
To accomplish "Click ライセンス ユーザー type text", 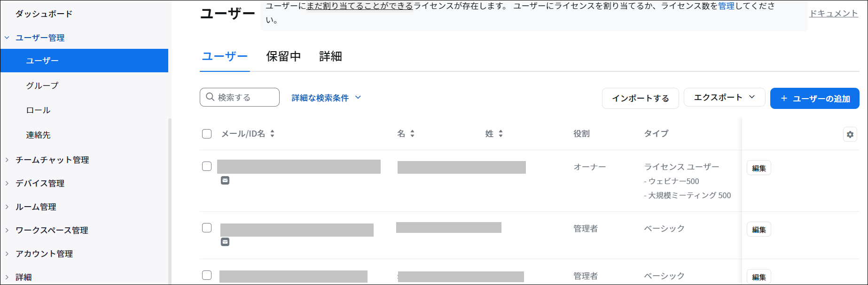I will click(x=681, y=167).
